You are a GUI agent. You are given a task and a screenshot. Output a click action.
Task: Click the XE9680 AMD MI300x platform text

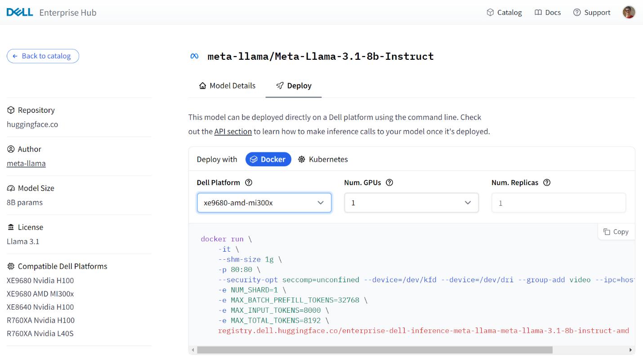coord(40,293)
